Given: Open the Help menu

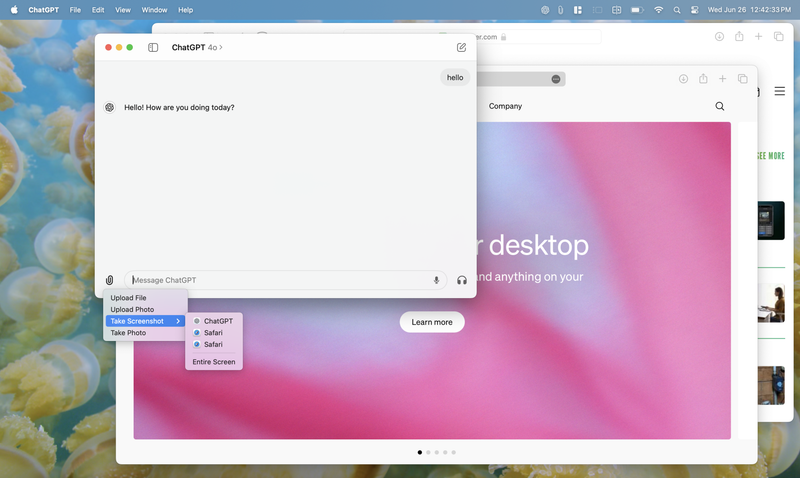Looking at the screenshot, I should [185, 10].
